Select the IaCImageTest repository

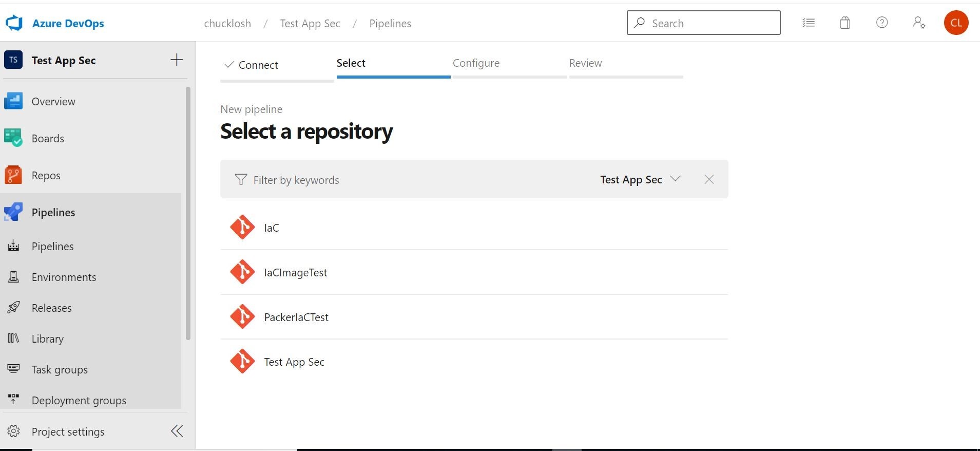(295, 273)
